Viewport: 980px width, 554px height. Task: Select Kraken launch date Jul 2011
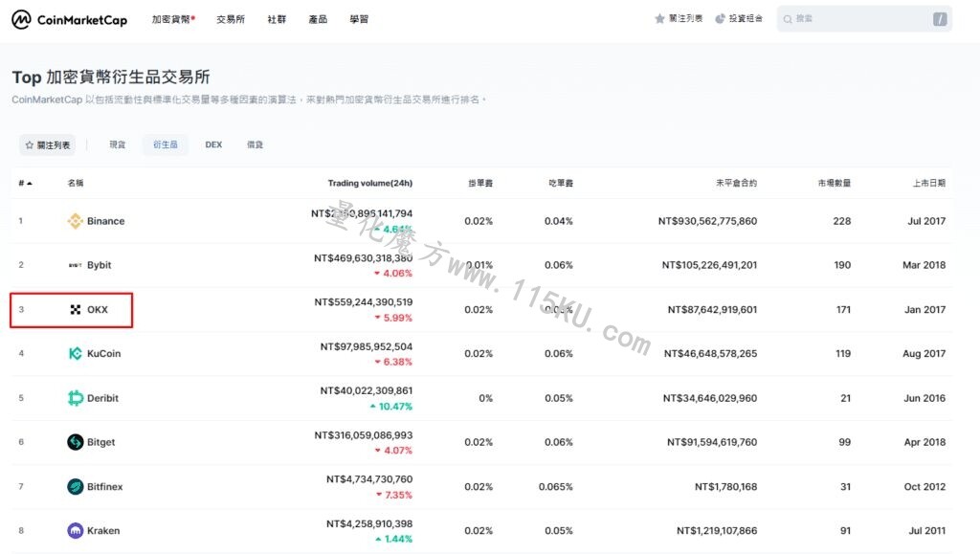(926, 531)
